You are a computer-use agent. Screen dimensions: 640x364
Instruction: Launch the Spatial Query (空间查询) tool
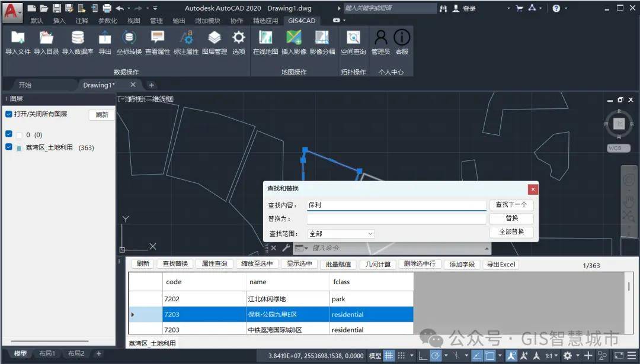tap(353, 38)
